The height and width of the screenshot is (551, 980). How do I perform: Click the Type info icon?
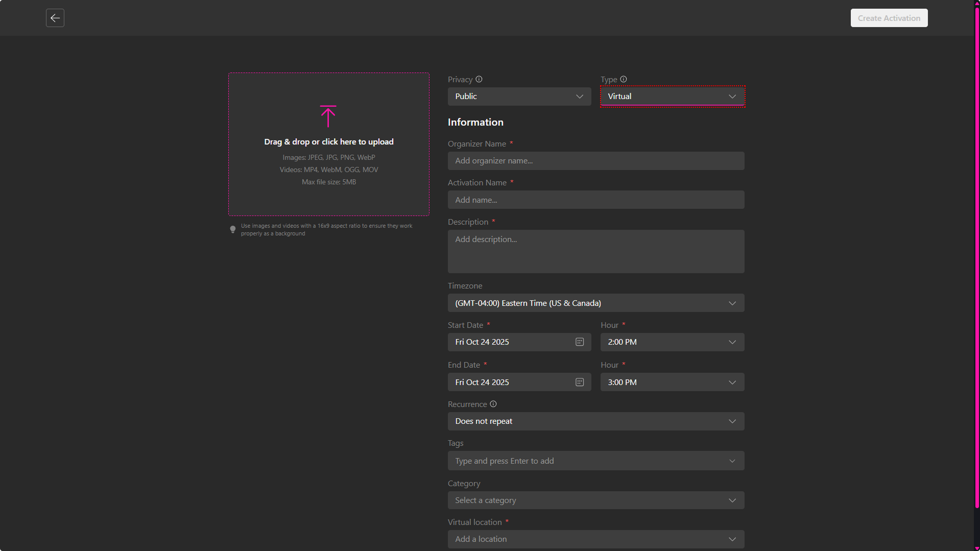(624, 79)
